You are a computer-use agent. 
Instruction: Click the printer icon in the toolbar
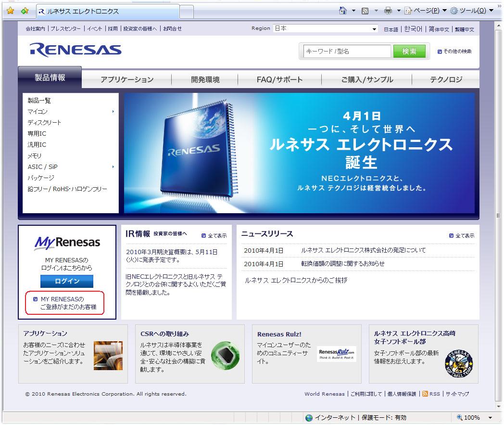[x=388, y=11]
